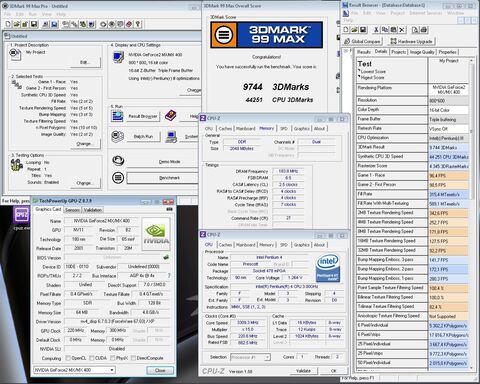Image resolution: width=480 pixels, height=384 pixels.
Task: Click the Rendering Platform row in Result Browser
Action: [413, 89]
